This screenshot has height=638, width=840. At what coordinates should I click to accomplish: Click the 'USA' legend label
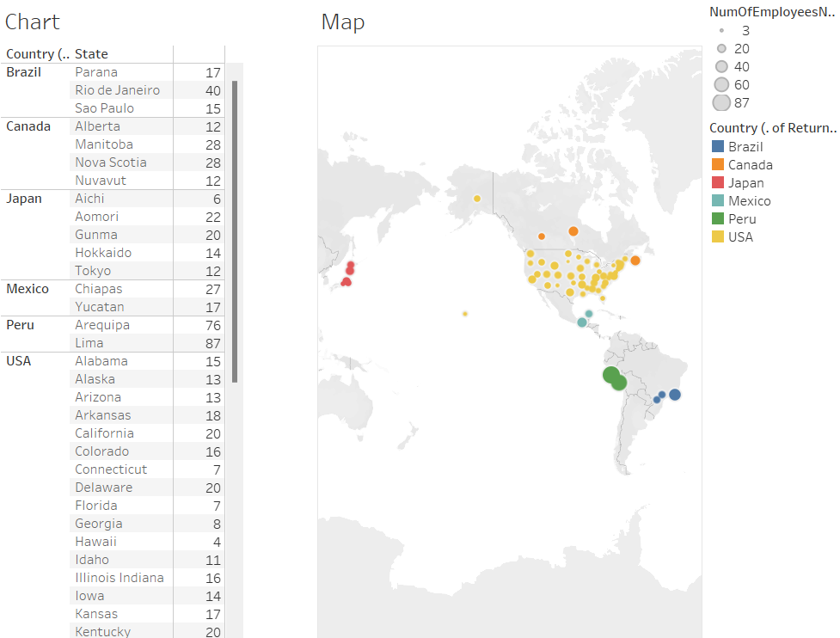click(x=740, y=237)
